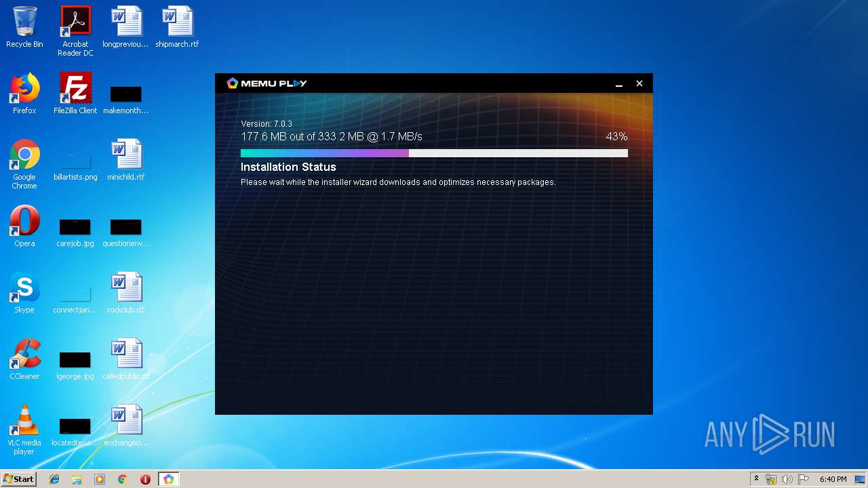Launch VLC media player shortcut
868x488 pixels.
click(24, 430)
